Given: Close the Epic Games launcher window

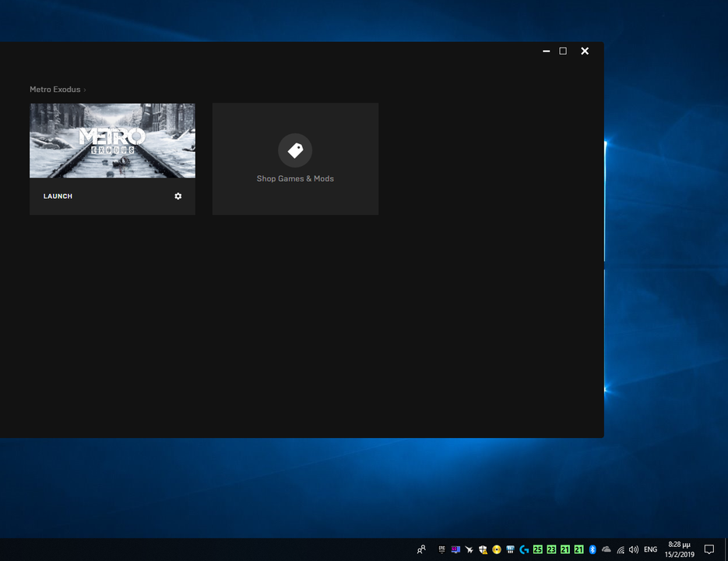Looking at the screenshot, I should (x=585, y=51).
